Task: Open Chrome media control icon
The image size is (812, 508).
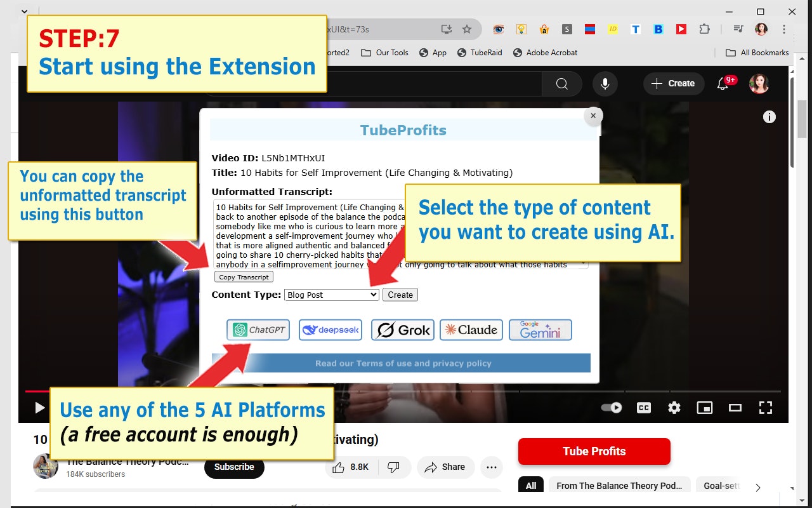Action: (738, 29)
